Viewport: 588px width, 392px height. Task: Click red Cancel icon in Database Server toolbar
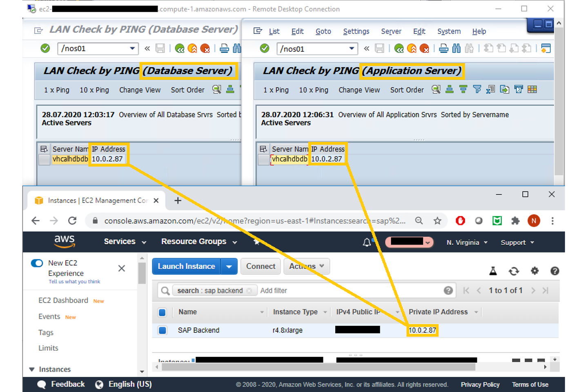coord(205,49)
